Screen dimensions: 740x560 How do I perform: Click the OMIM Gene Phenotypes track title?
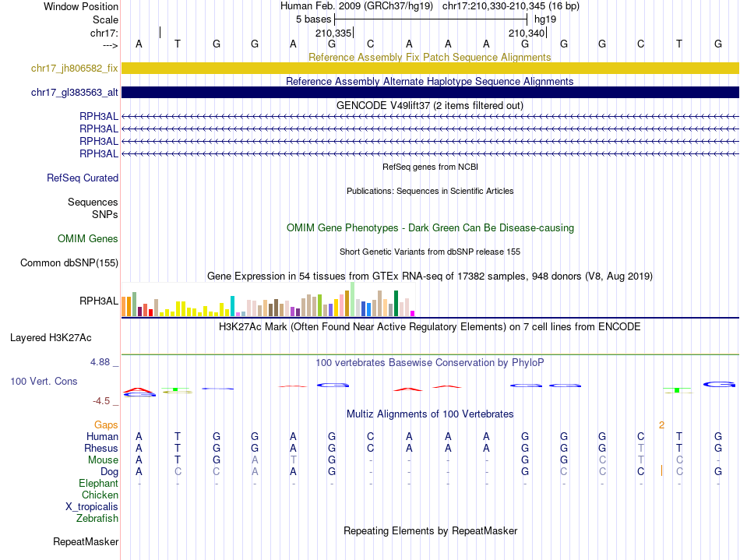tap(430, 228)
